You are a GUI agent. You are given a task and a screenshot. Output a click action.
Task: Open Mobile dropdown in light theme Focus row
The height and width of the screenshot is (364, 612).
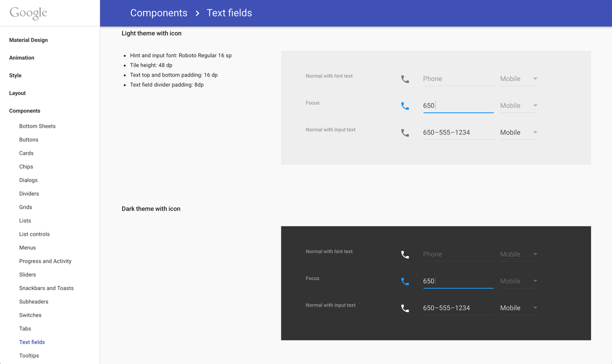coord(519,106)
